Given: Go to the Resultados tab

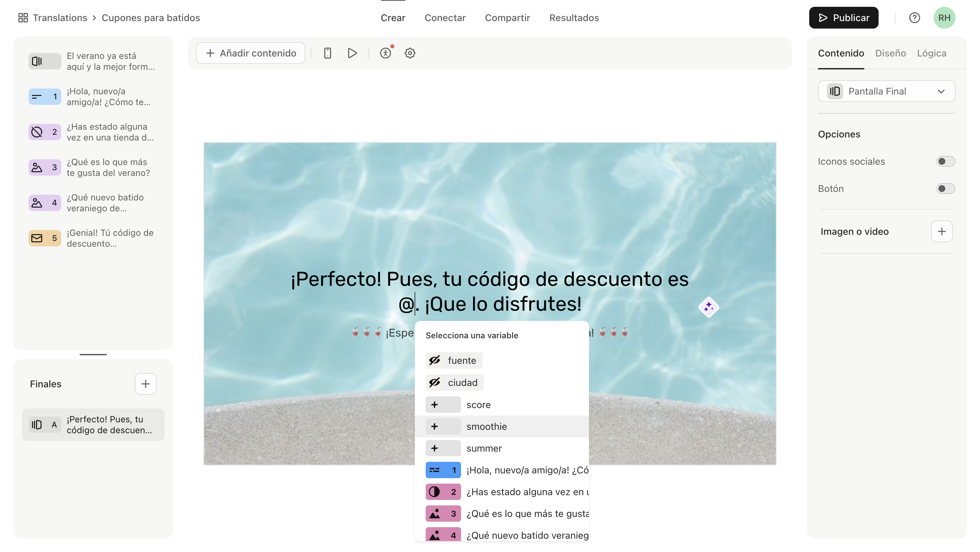Looking at the screenshot, I should click(574, 18).
